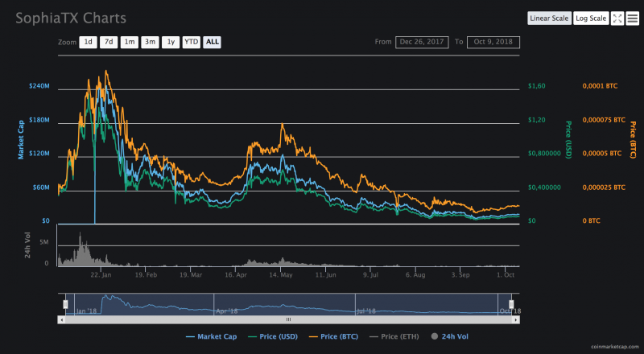The image size is (644, 354).
Task: Switch to Log Scale
Action: 591,18
